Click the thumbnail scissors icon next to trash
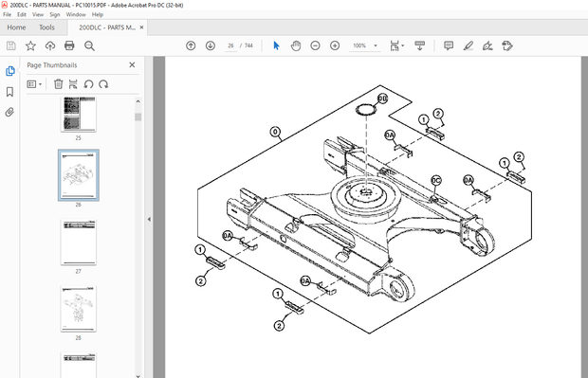The image size is (588, 378). [x=73, y=84]
